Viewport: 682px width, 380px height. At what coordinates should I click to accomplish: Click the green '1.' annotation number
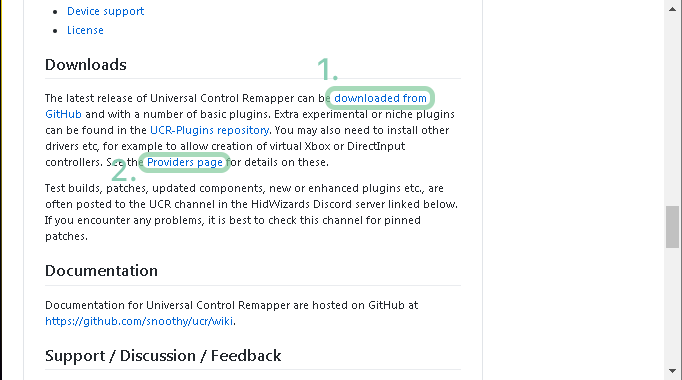(x=327, y=70)
